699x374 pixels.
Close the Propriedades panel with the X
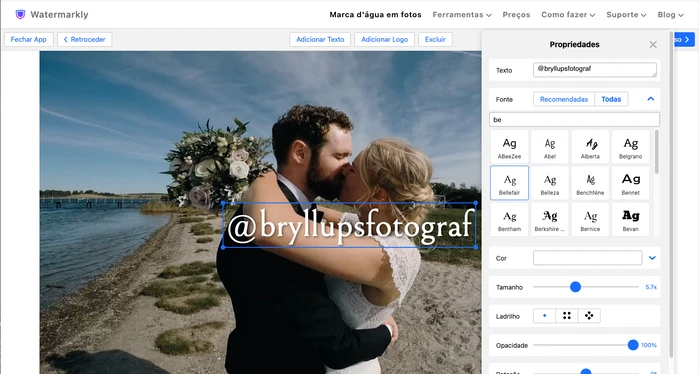[x=653, y=45]
